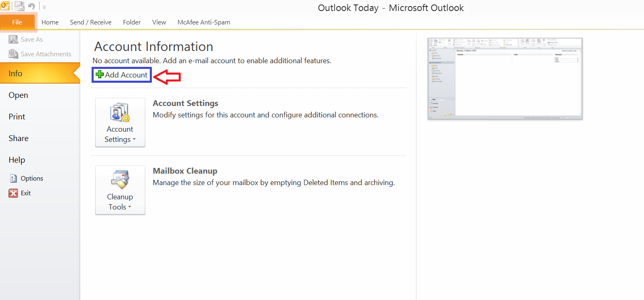Click the Exit label to quit Outlook
The image size is (644, 300).
coord(26,193)
